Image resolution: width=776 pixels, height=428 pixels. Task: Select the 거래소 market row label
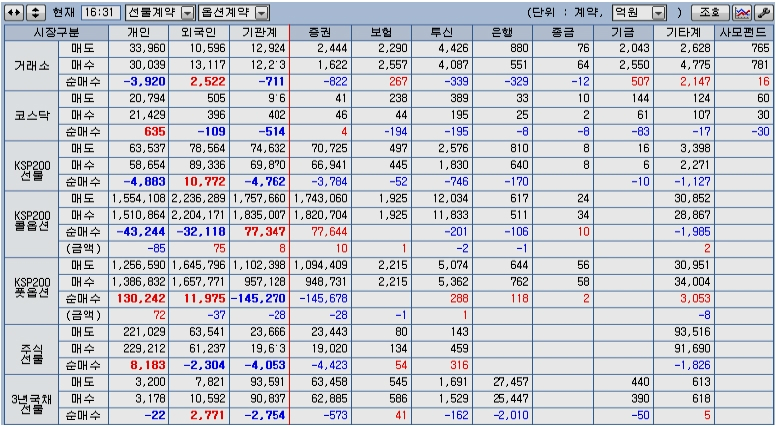[x=31, y=66]
